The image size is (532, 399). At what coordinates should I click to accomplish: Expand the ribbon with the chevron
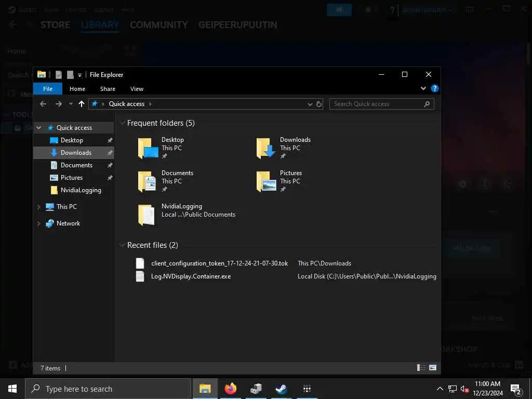tap(423, 88)
